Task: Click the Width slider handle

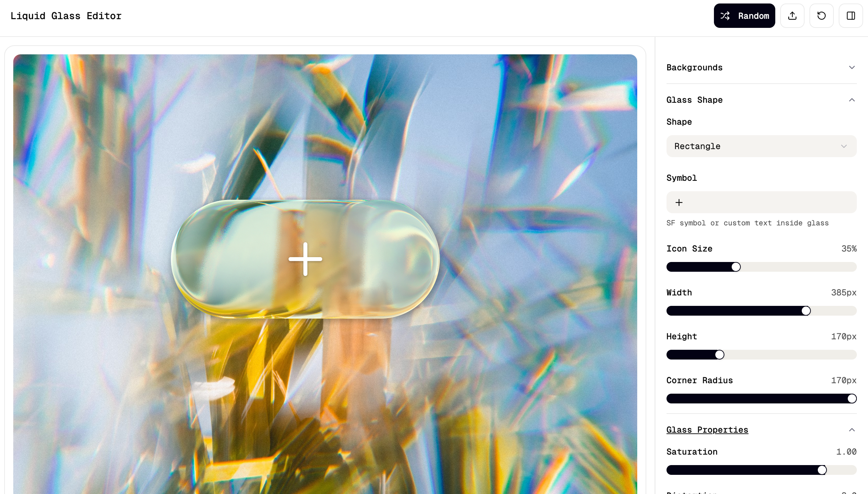Action: pyautogui.click(x=806, y=311)
